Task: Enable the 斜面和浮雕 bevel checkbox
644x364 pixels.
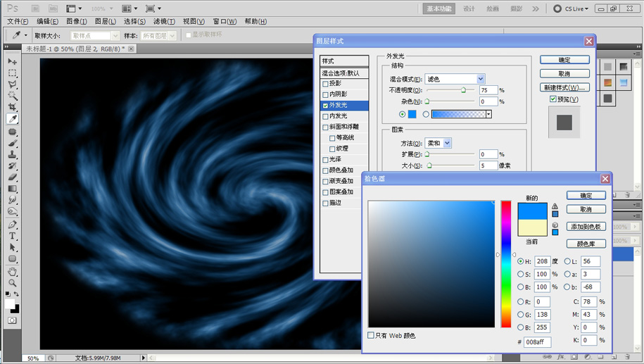Action: click(x=325, y=127)
